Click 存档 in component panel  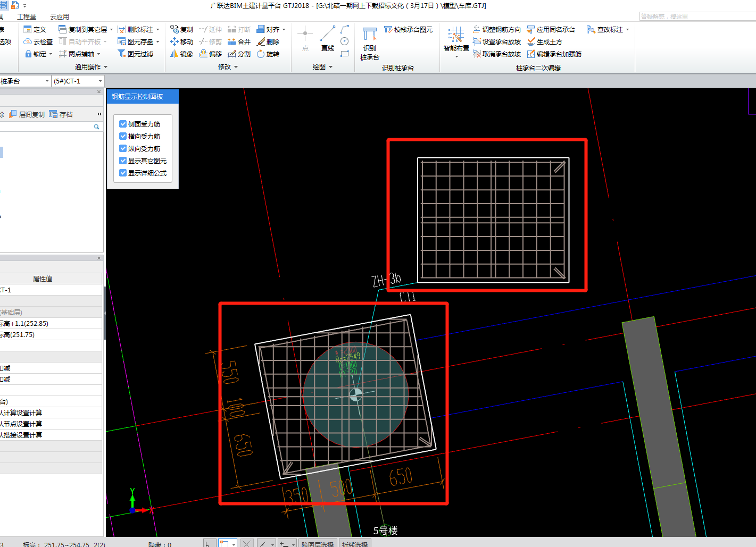tap(61, 114)
